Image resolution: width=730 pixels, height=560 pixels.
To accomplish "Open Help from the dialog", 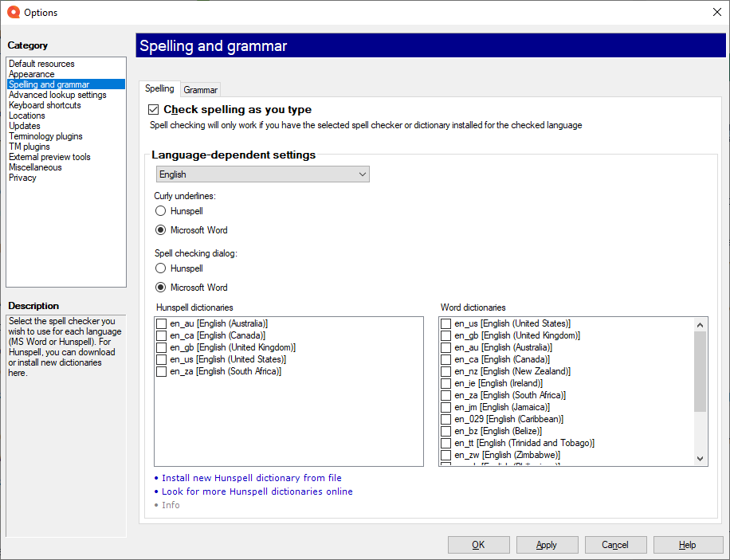I will coord(687,545).
